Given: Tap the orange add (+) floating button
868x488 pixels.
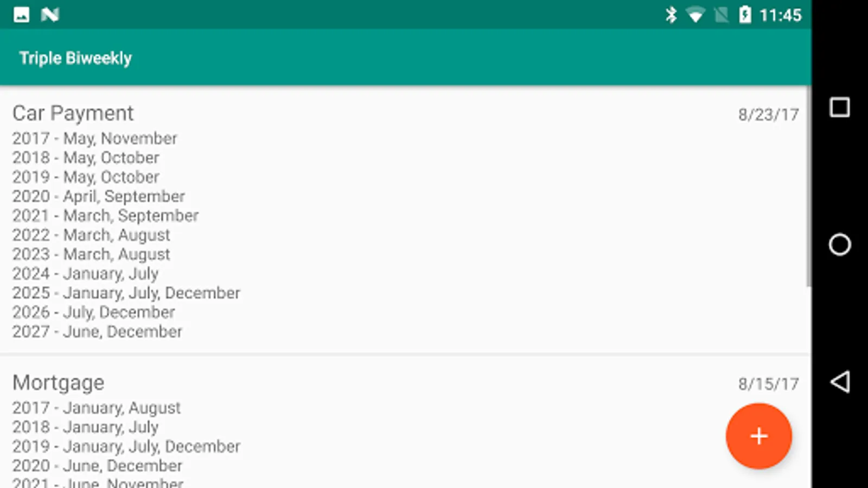Looking at the screenshot, I should point(758,436).
